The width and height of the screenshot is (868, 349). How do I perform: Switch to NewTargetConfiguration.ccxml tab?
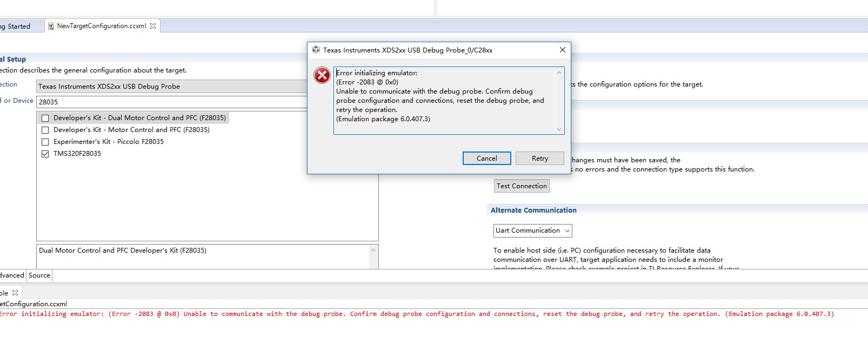point(102,26)
